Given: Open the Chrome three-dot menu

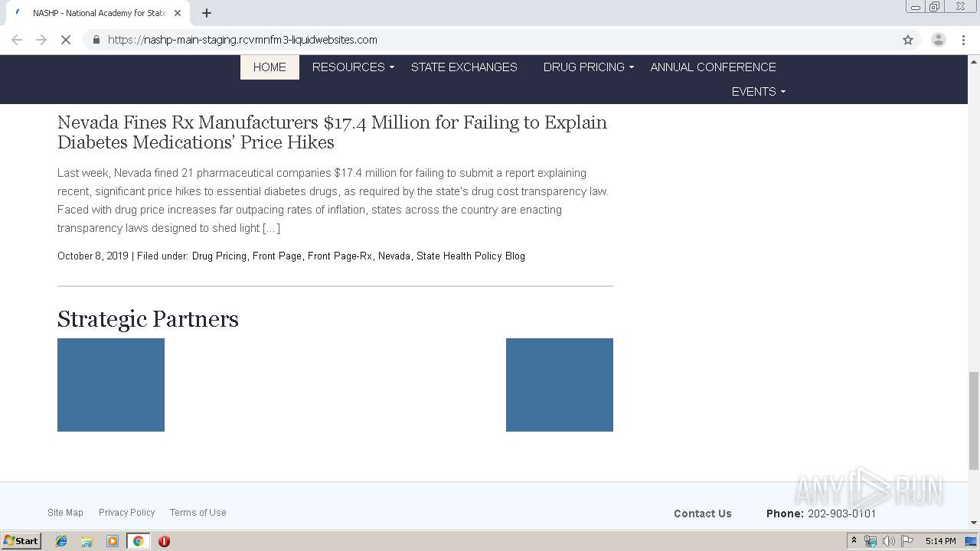Looking at the screenshot, I should coord(963,40).
